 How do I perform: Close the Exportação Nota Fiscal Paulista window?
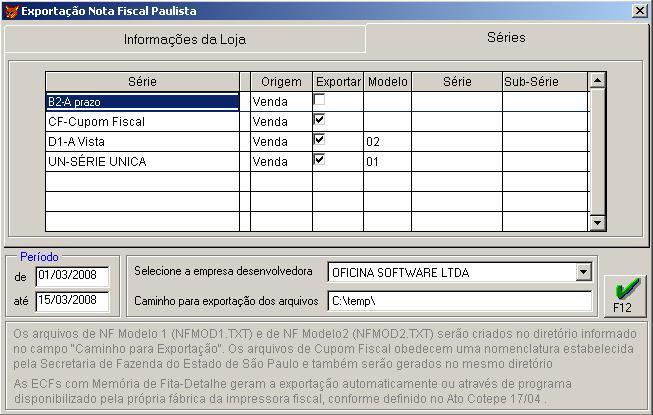639,10
